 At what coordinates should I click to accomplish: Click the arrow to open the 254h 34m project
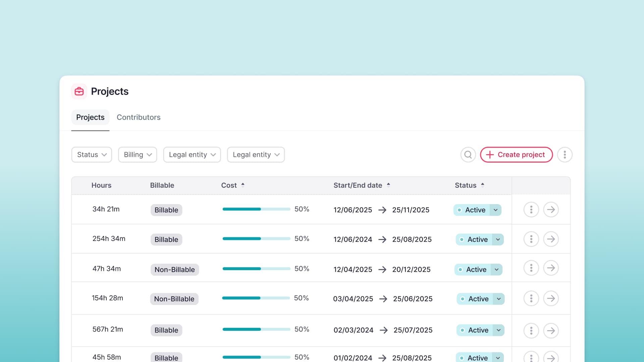pyautogui.click(x=551, y=239)
